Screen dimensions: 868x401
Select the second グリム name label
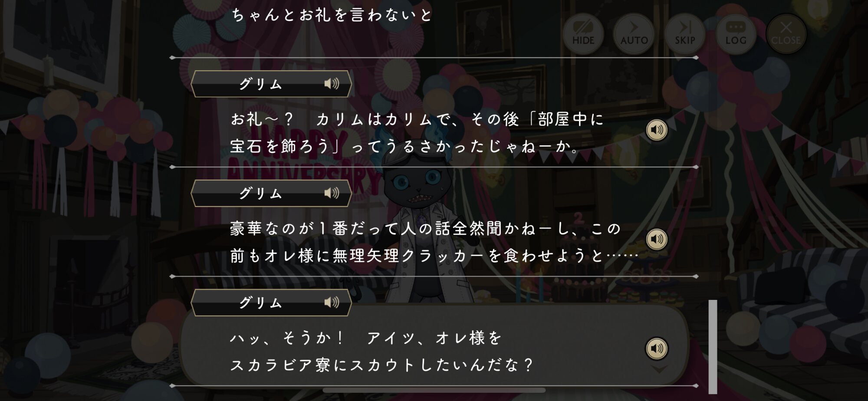(x=260, y=193)
